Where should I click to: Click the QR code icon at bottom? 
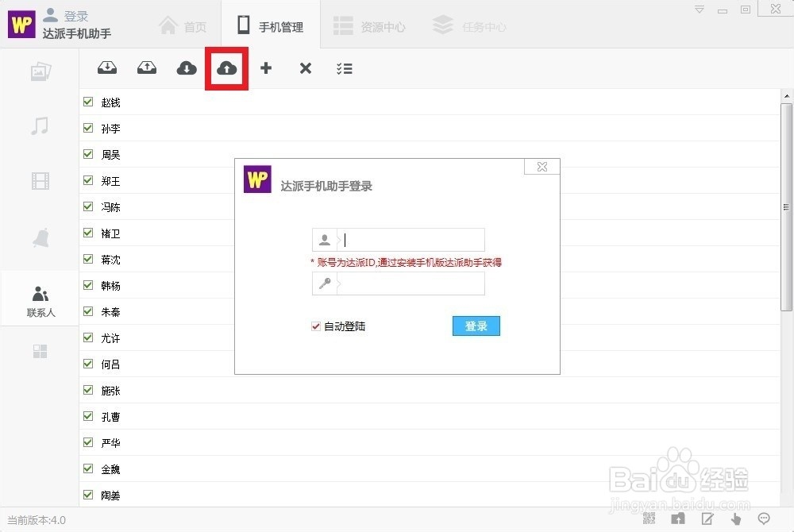(649, 518)
